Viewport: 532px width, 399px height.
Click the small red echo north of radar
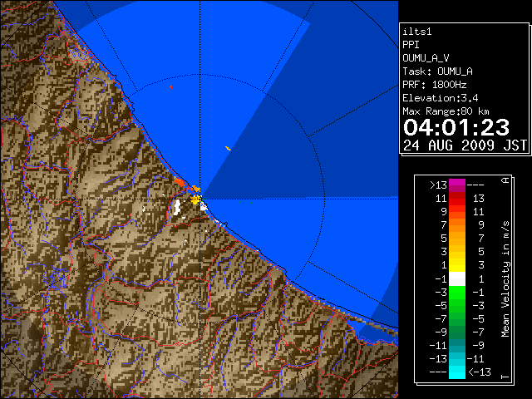171,87
